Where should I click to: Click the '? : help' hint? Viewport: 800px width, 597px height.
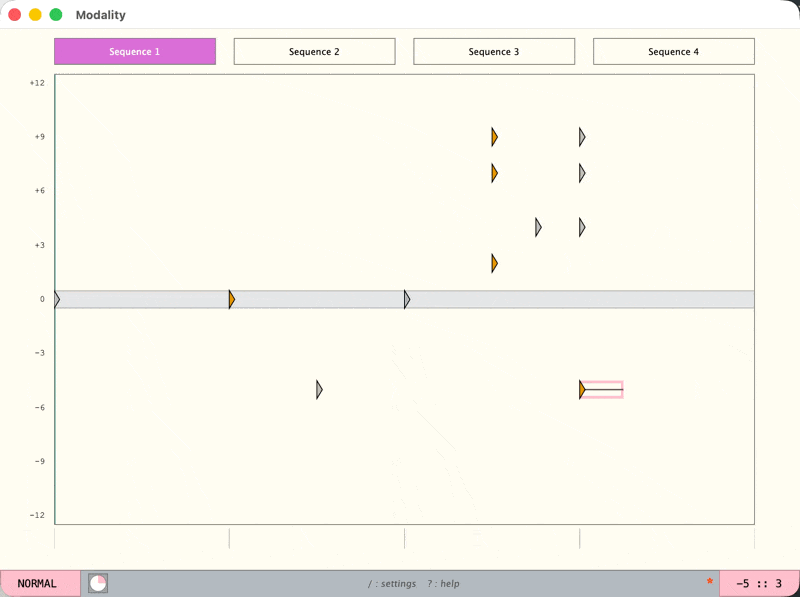443,584
